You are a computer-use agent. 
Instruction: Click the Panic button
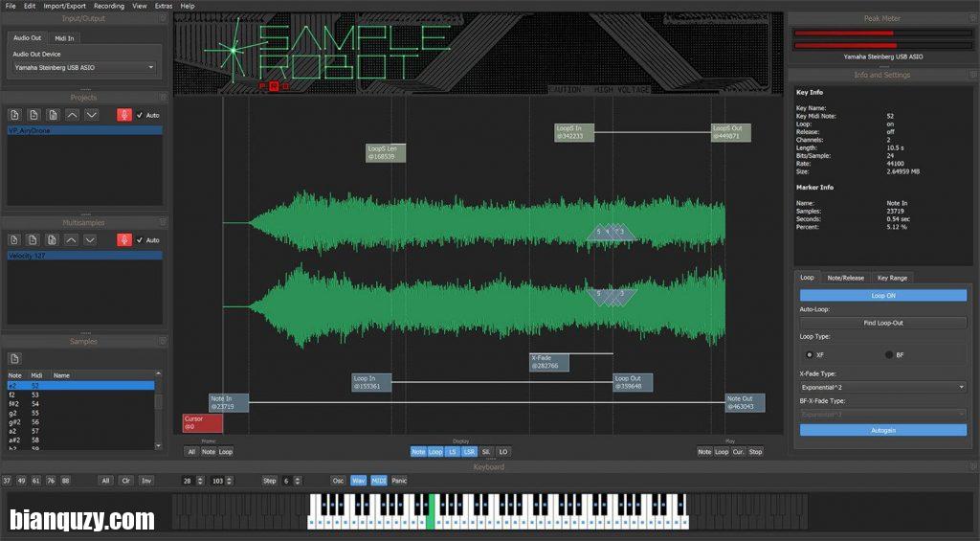[x=399, y=481]
